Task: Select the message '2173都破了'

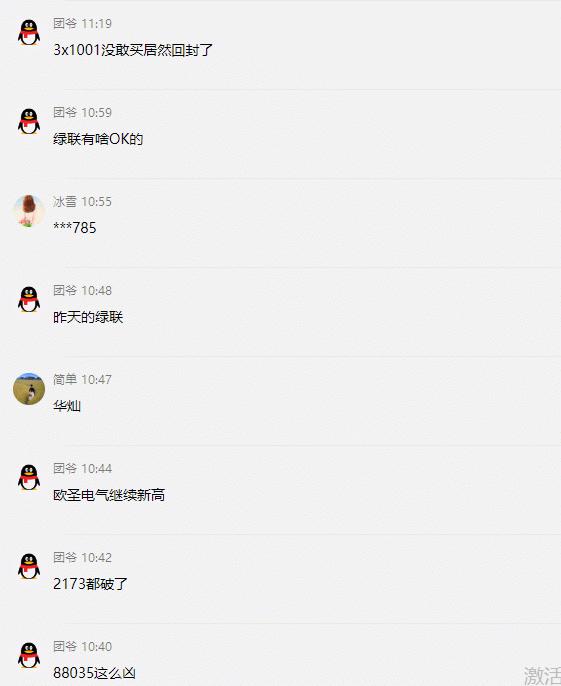Action: 90,584
